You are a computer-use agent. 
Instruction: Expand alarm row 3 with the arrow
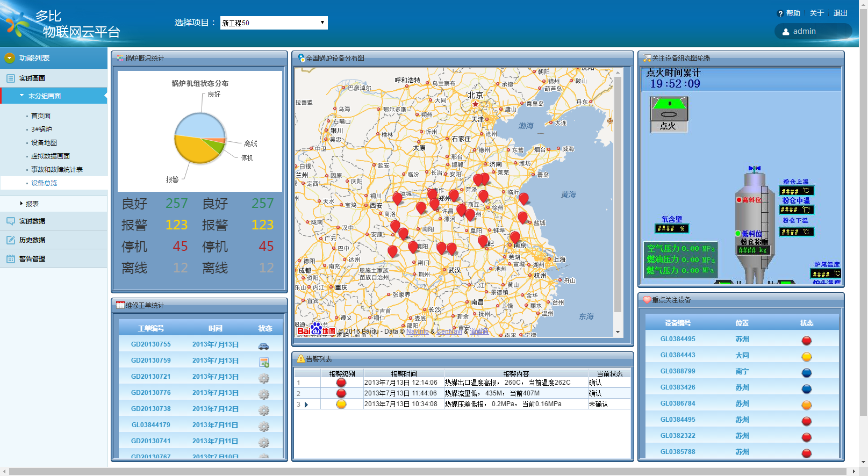click(x=306, y=405)
